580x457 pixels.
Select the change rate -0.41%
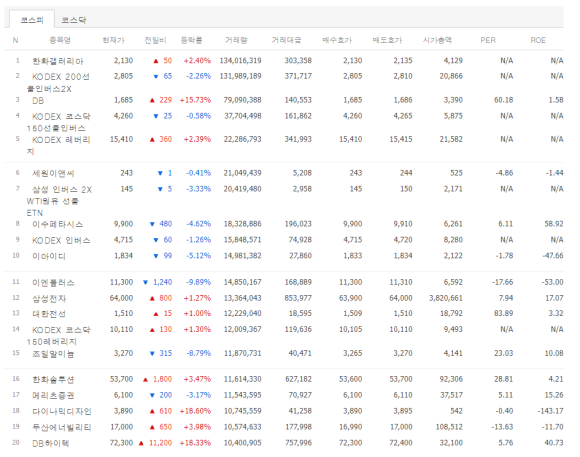(x=199, y=173)
